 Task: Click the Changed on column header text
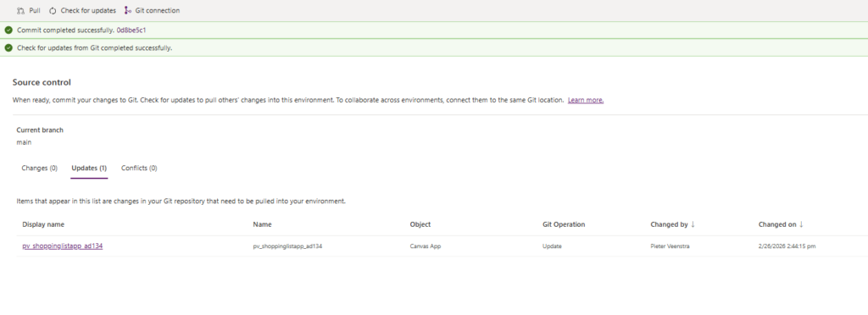coord(777,224)
